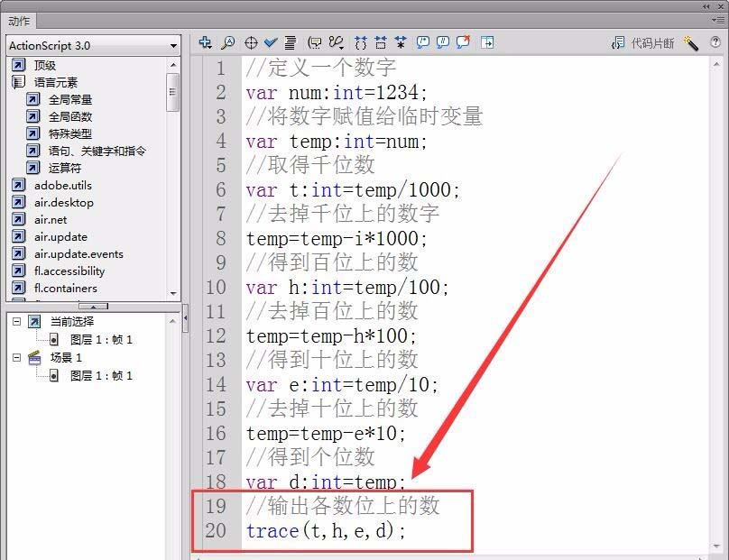Place cursor in line 'trace(t,h,e,d);'

pos(326,531)
